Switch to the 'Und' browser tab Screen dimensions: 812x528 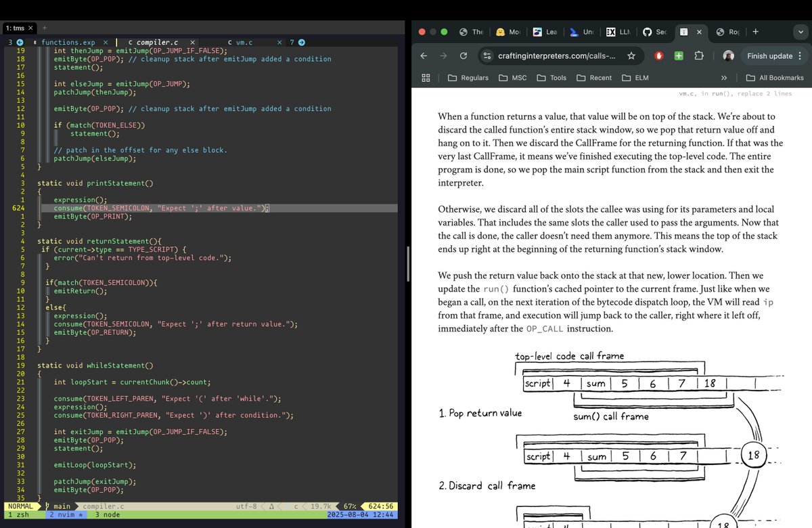pos(581,32)
